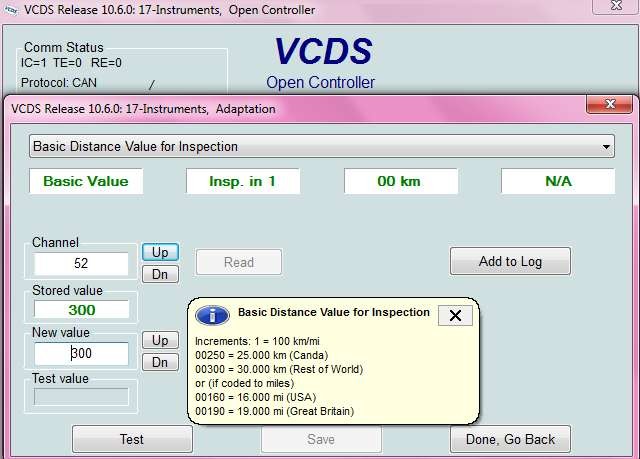
Task: Close the Open Controller window behind
Action: pos(616,6)
